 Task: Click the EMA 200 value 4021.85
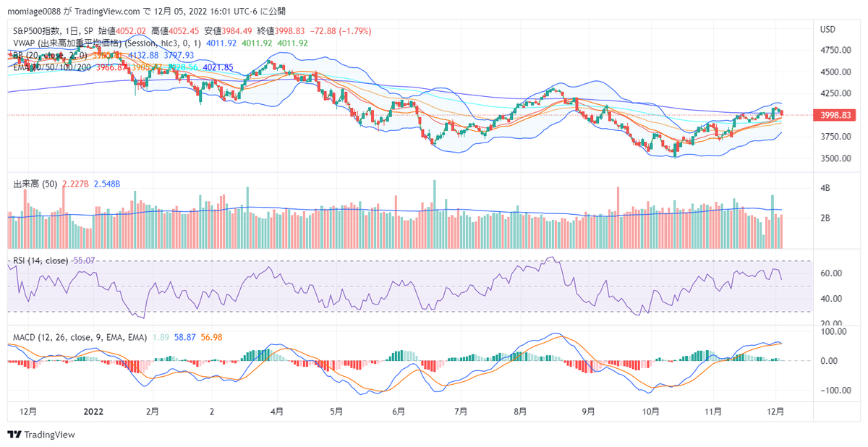[x=218, y=67]
